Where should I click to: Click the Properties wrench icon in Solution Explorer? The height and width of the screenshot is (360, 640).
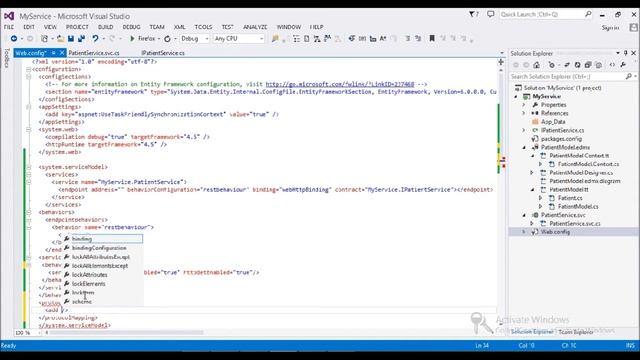pyautogui.click(x=623, y=65)
